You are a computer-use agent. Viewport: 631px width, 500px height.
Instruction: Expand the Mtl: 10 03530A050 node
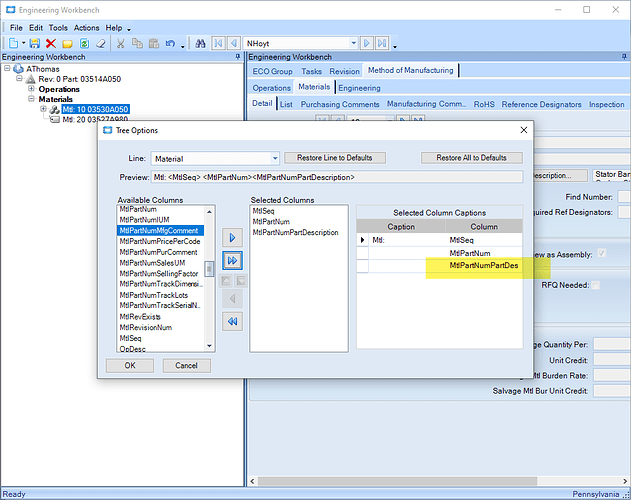[43, 109]
